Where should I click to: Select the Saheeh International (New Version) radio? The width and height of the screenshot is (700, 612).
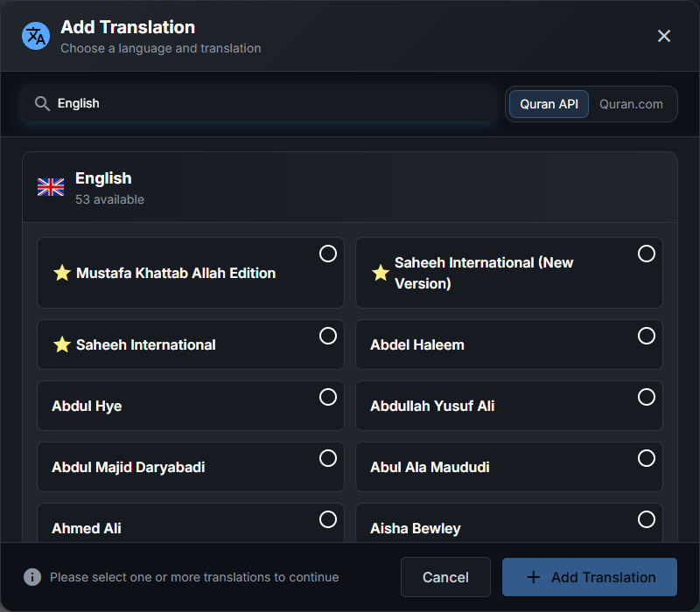click(646, 254)
